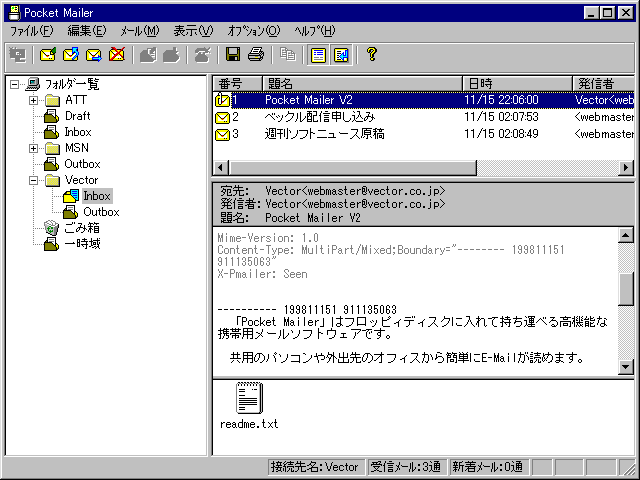Select mail ベックル配信申し込み
The width and height of the screenshot is (640, 480).
(424, 117)
